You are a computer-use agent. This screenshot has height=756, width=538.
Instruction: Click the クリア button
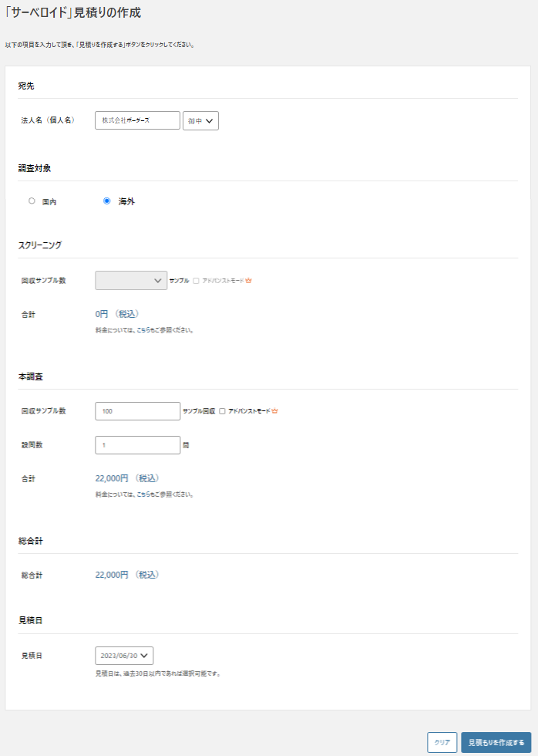coord(442,742)
